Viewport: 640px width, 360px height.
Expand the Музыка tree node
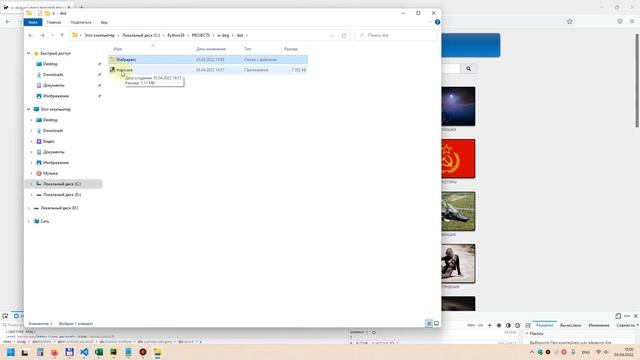coord(31,173)
